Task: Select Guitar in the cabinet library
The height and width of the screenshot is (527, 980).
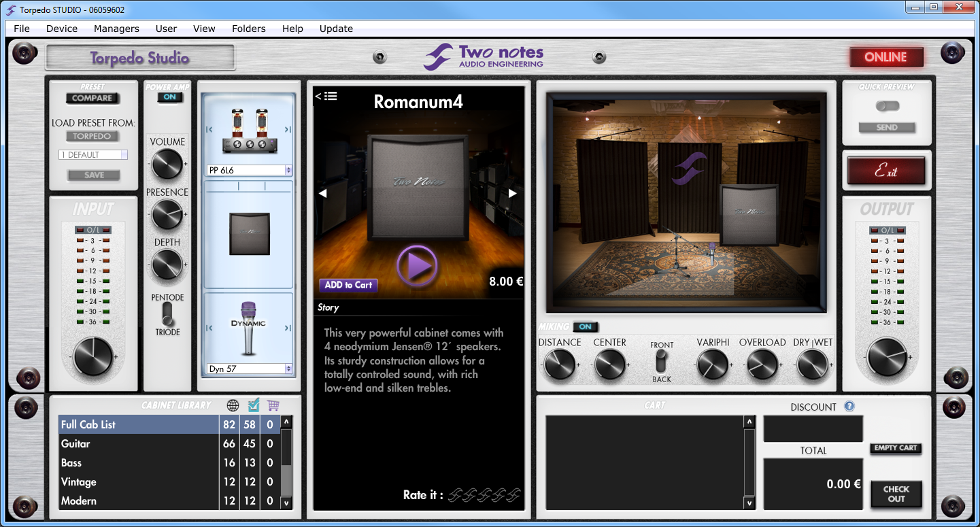Action: pyautogui.click(x=169, y=443)
